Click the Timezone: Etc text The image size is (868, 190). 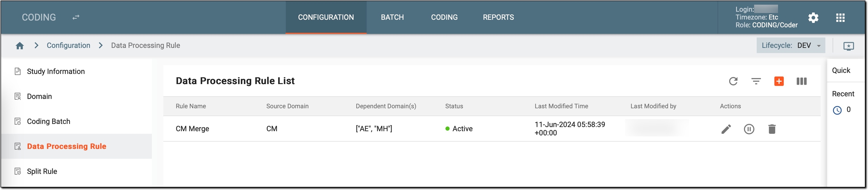(757, 17)
